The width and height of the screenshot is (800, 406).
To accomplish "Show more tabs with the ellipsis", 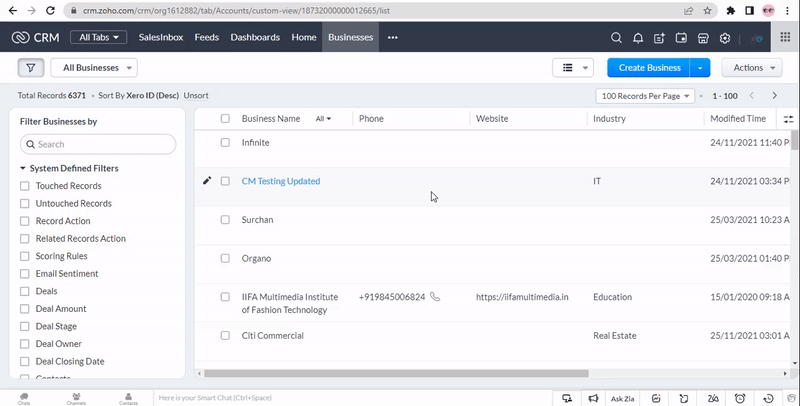I will tap(392, 37).
